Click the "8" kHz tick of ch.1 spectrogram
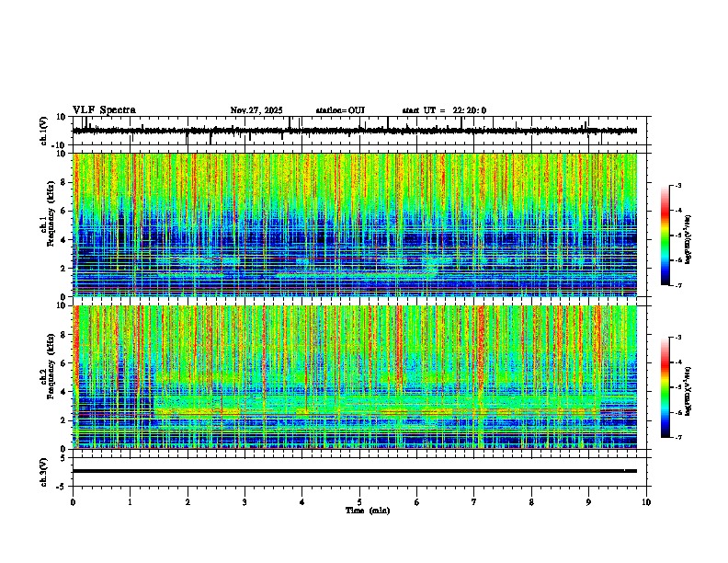Screen dimensions: 728x563 click(x=64, y=182)
